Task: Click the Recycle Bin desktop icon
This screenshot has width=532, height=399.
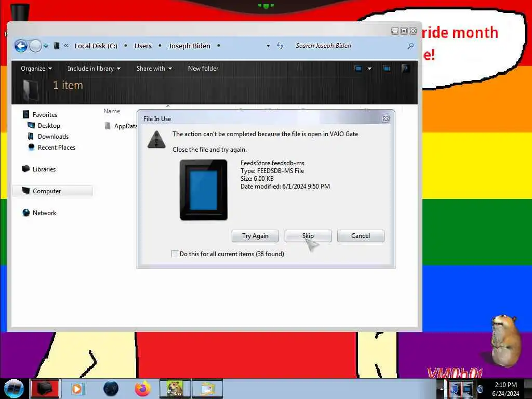Action: click(x=20, y=12)
